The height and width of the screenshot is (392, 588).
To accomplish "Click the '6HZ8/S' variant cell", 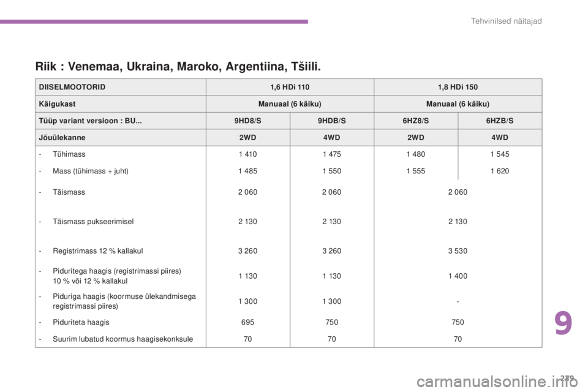I will pos(416,121).
